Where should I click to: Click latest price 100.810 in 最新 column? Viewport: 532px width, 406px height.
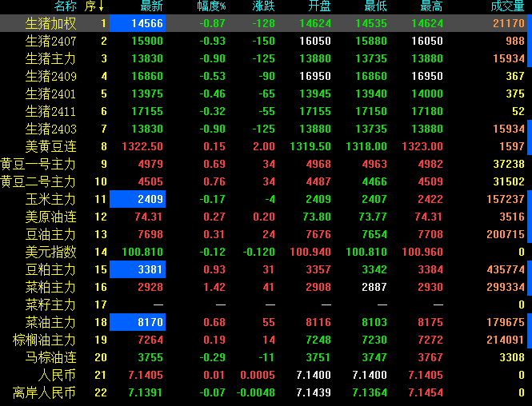[142, 252]
